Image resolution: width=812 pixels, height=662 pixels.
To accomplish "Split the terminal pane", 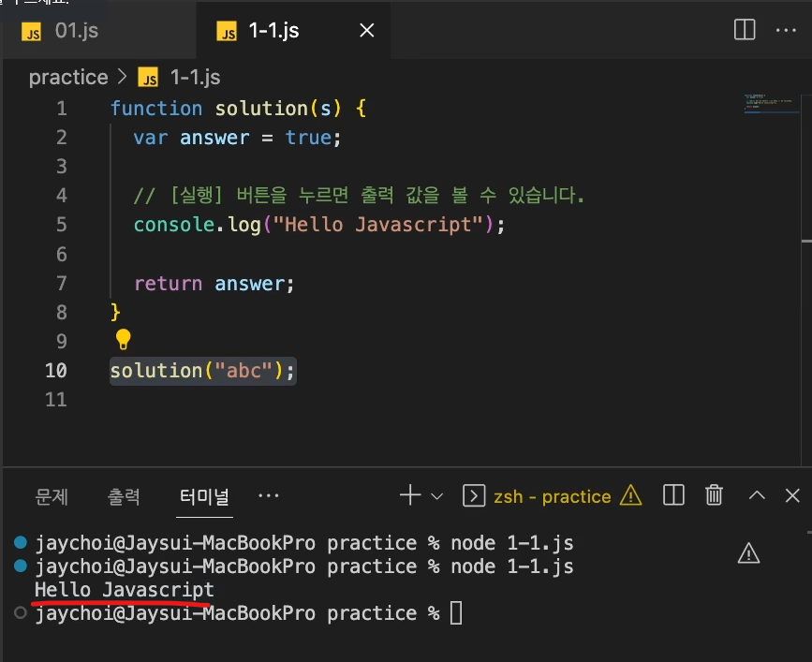I will point(673,495).
